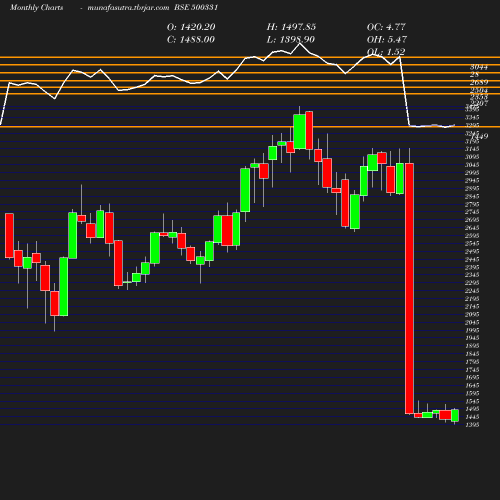Click the 1445 price axis label
Viewport: 500px width, 500px height.
472,417
